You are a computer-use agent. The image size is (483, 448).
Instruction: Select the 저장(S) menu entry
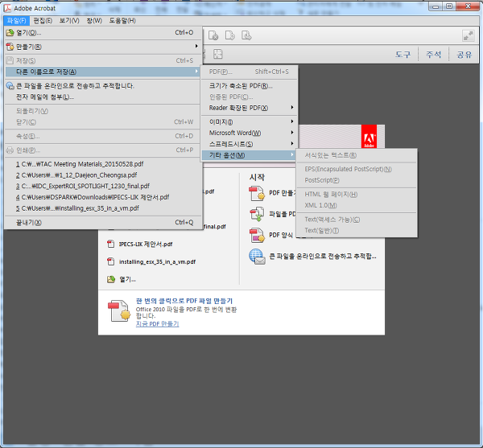coord(103,60)
